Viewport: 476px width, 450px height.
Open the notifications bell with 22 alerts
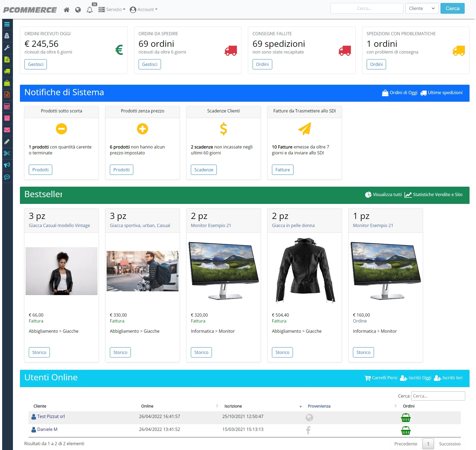click(90, 9)
